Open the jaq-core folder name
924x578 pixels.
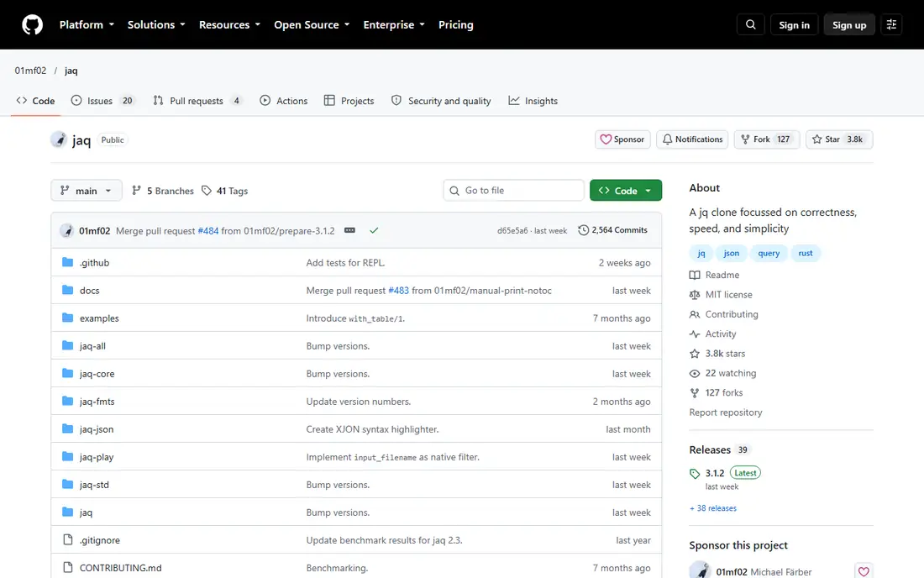click(97, 374)
